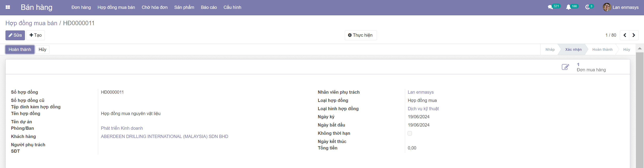Open the ABERDEEN DRILLING customer link
The width and height of the screenshot is (644, 168).
pyautogui.click(x=164, y=136)
